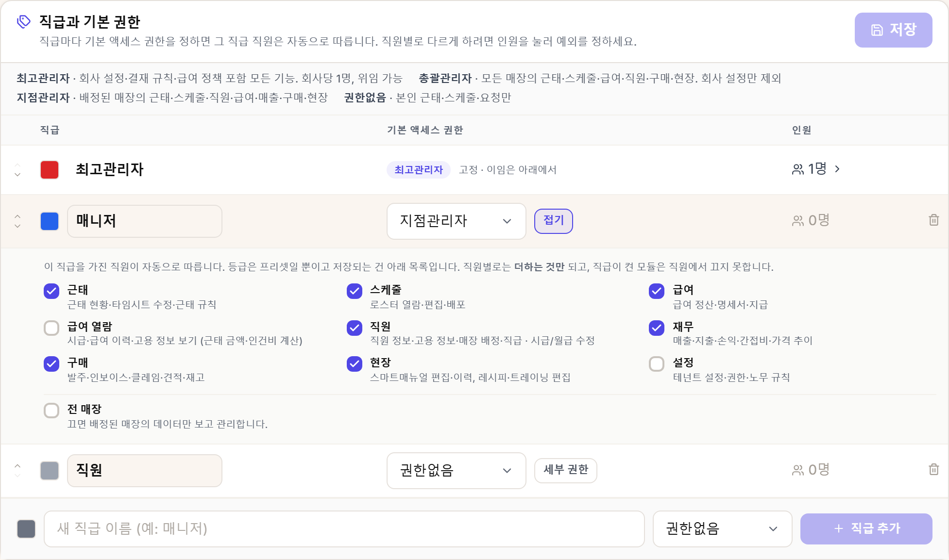Move 직원 rank up with arrow
The width and height of the screenshot is (949, 560).
click(17, 465)
